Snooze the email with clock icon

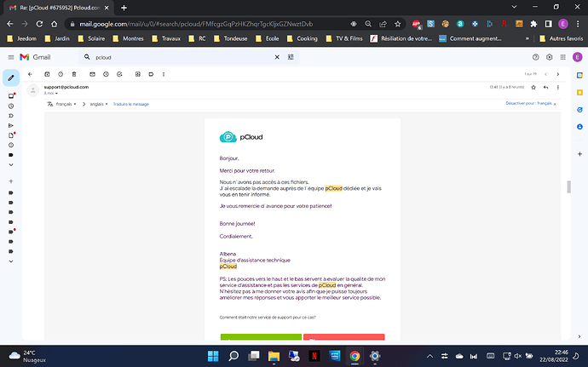[x=106, y=74]
